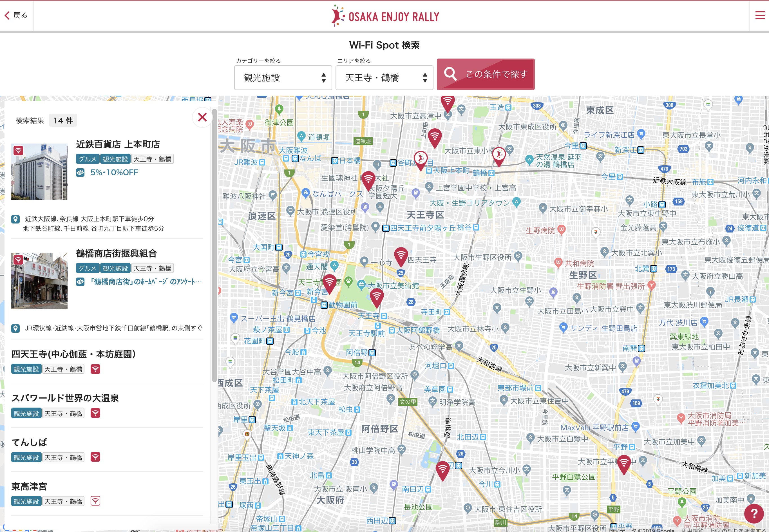This screenshot has width=769, height=532.
Task: Click the 観光施設 tag on 近鉄百貨店 listing
Action: (115, 159)
